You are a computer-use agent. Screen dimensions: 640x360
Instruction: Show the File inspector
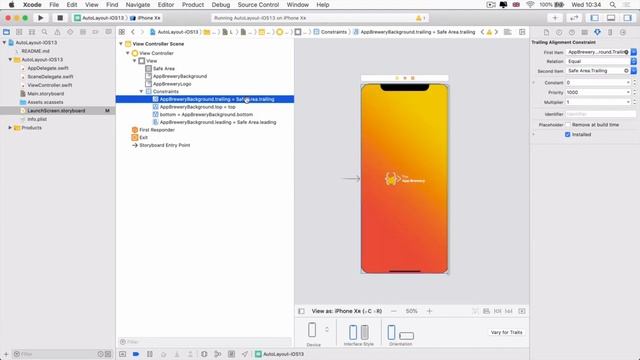pyautogui.click(x=547, y=32)
